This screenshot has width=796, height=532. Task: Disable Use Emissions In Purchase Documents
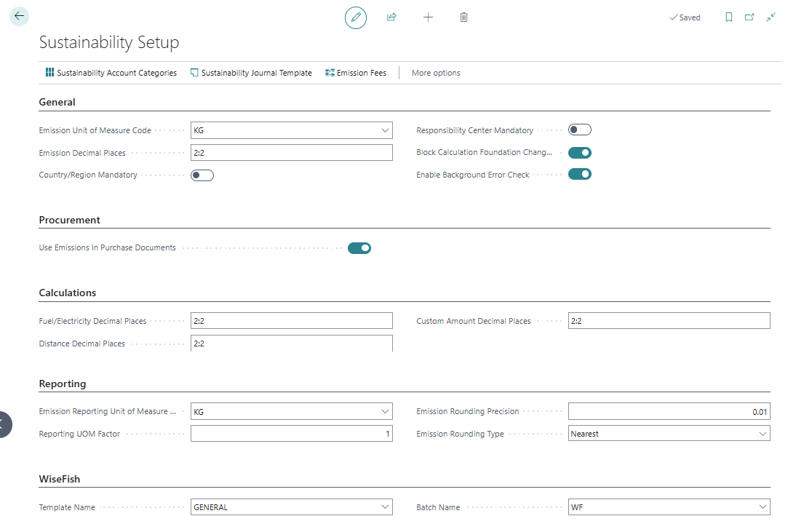click(359, 248)
